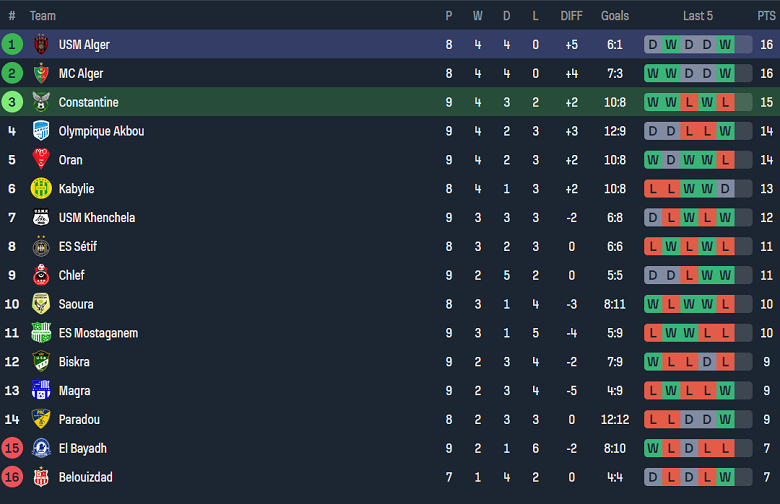Sort standings by Goals column header
Image resolution: width=780 pixels, height=504 pixels.
pos(615,16)
